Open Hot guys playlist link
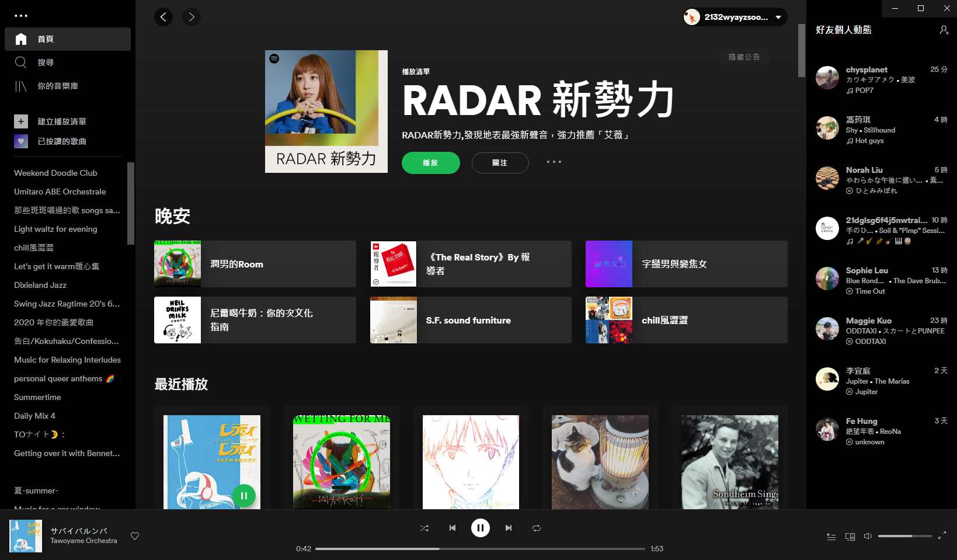Image resolution: width=957 pixels, height=560 pixels. [x=869, y=141]
